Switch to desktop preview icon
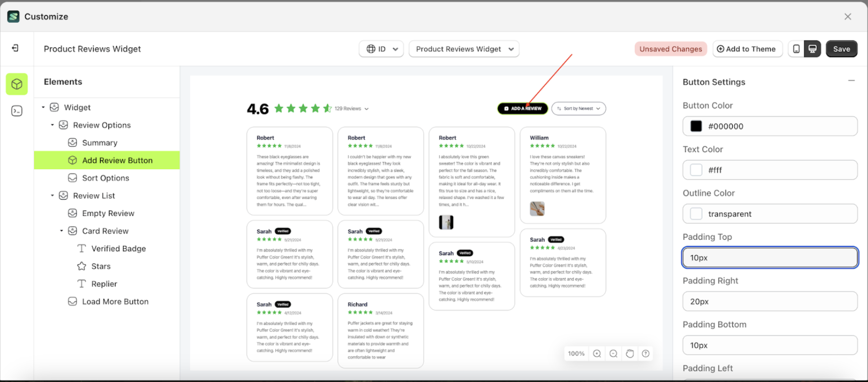This screenshot has height=382, width=868. coord(813,49)
